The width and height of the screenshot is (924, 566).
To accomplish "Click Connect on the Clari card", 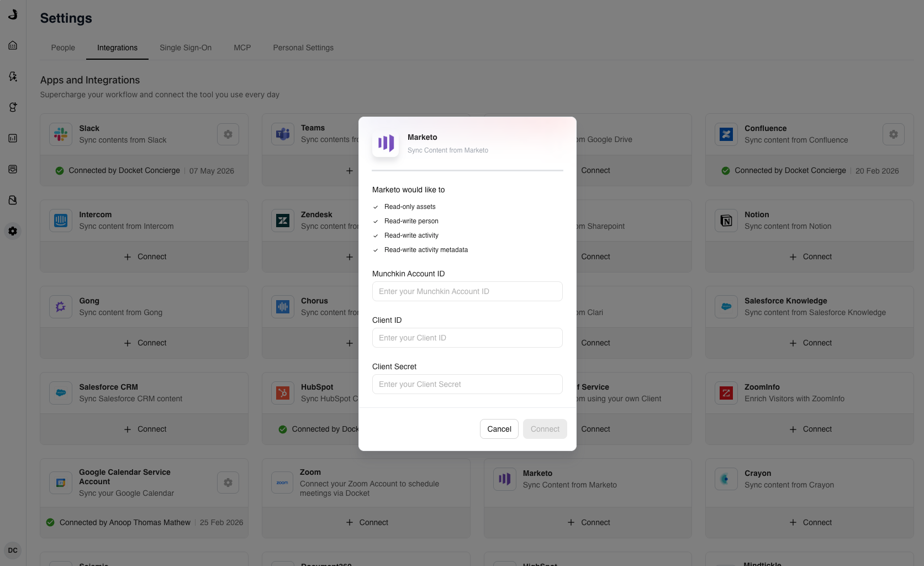I will click(x=595, y=343).
